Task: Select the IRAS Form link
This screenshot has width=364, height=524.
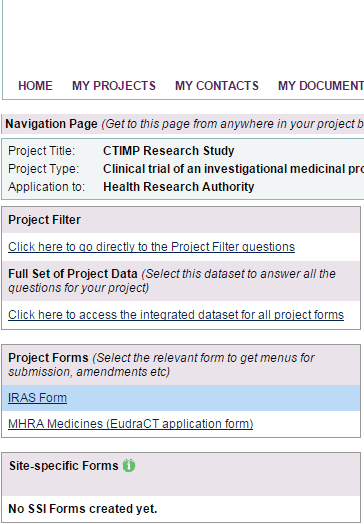Action: click(x=37, y=398)
